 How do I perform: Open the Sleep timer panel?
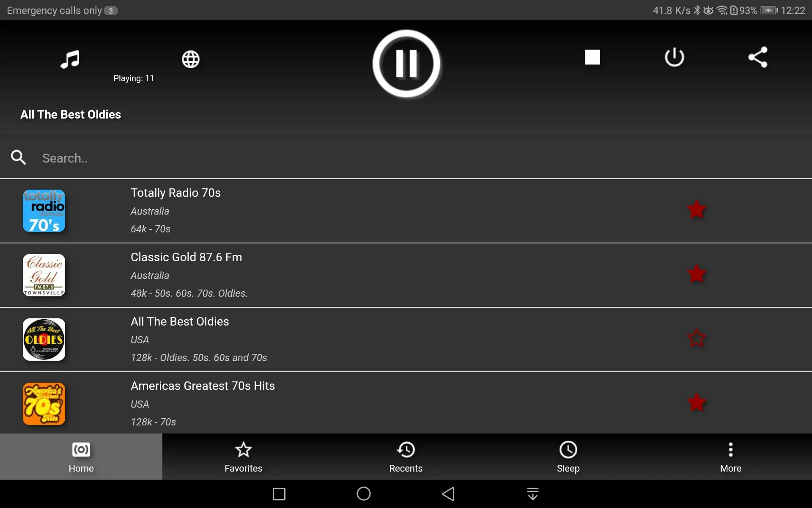pos(568,457)
